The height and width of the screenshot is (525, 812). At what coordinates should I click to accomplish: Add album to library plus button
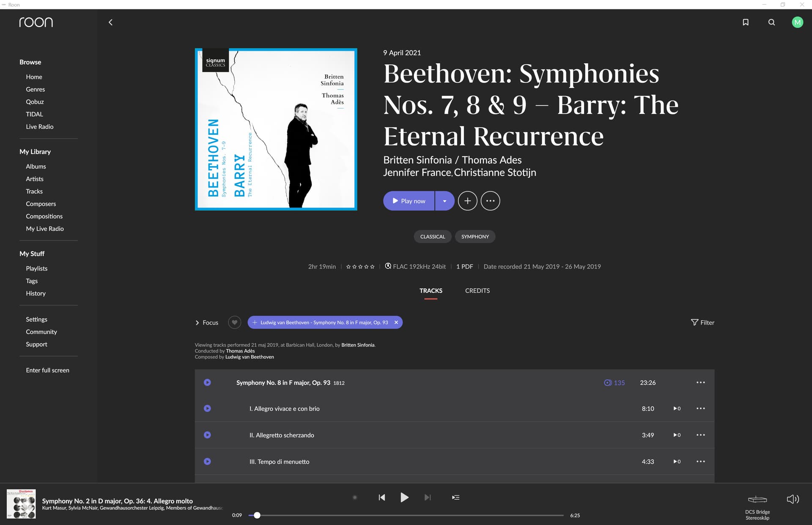(467, 201)
